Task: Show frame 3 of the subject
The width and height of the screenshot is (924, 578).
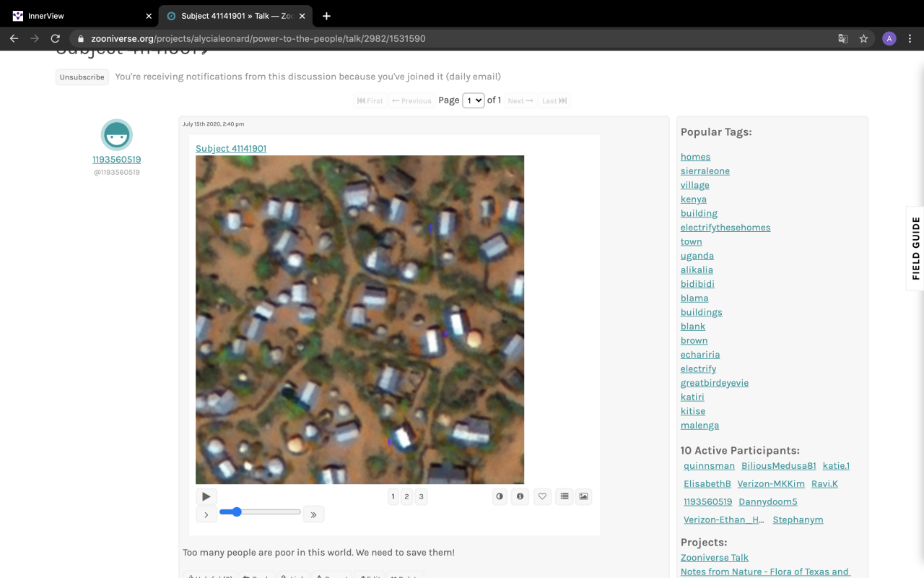Action: pos(422,496)
